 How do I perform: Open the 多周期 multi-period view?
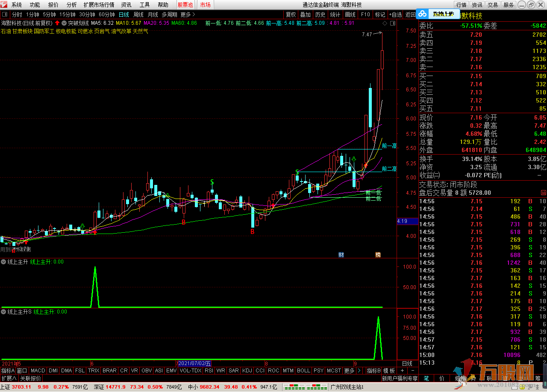coord(170,15)
